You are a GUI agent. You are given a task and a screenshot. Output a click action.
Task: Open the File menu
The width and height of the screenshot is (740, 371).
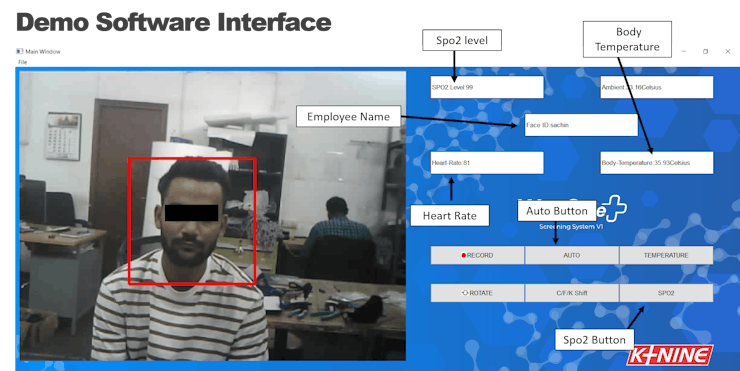tap(22, 62)
